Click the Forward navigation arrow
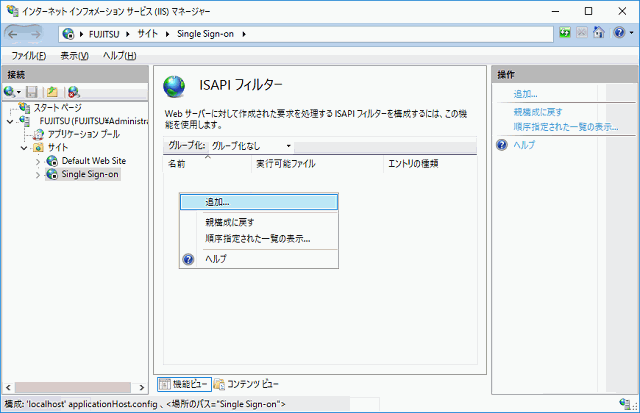This screenshot has width=640, height=413. 35,34
